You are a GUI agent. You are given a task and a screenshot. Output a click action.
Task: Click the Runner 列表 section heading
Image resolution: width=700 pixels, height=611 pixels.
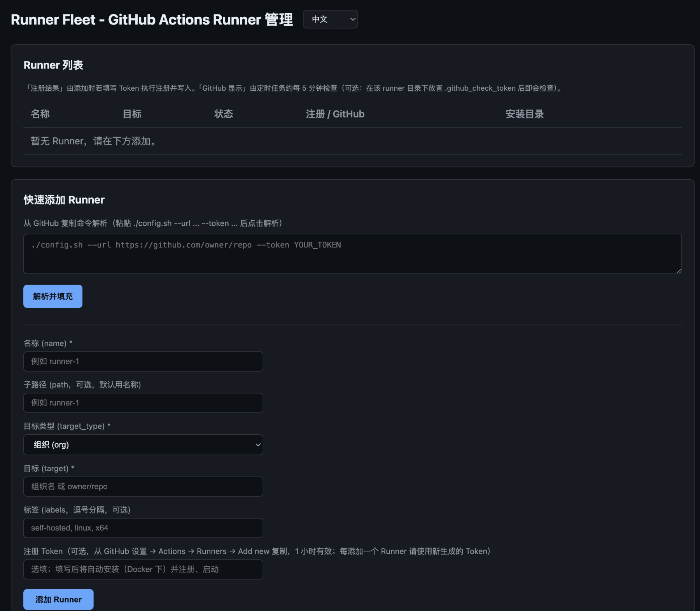click(x=53, y=65)
